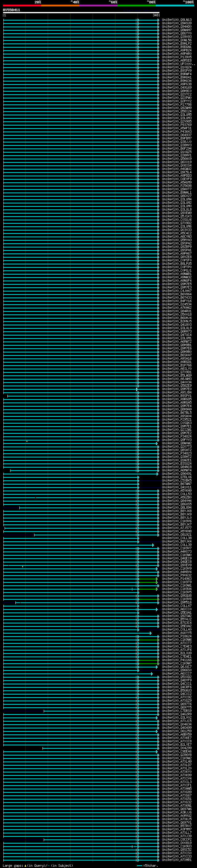Click UniRef100_P17786 hit label
The width and height of the screenshot is (197, 868).
pyautogui.click(x=176, y=104)
